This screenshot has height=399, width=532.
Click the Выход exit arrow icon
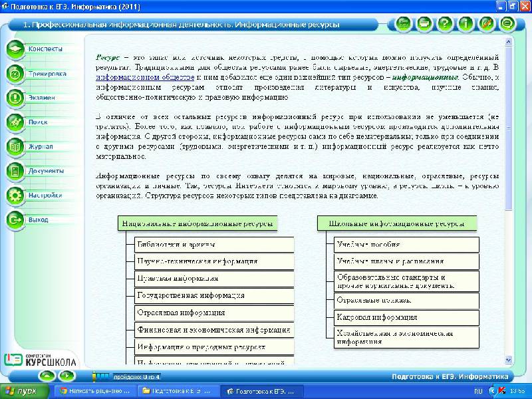click(x=15, y=220)
